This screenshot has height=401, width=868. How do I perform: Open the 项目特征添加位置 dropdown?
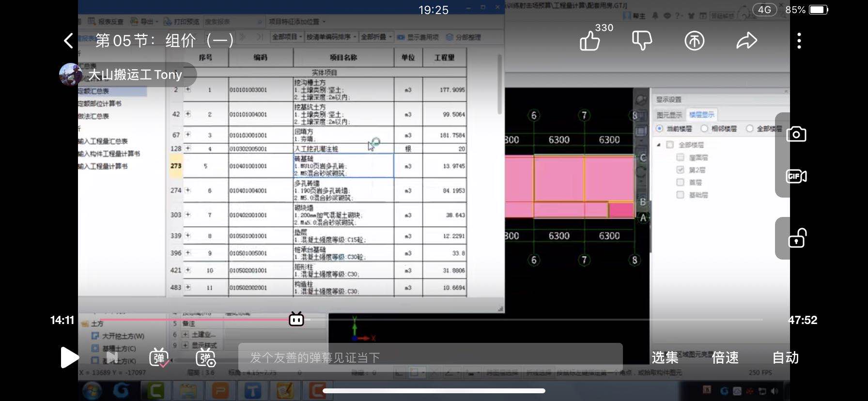(x=297, y=22)
